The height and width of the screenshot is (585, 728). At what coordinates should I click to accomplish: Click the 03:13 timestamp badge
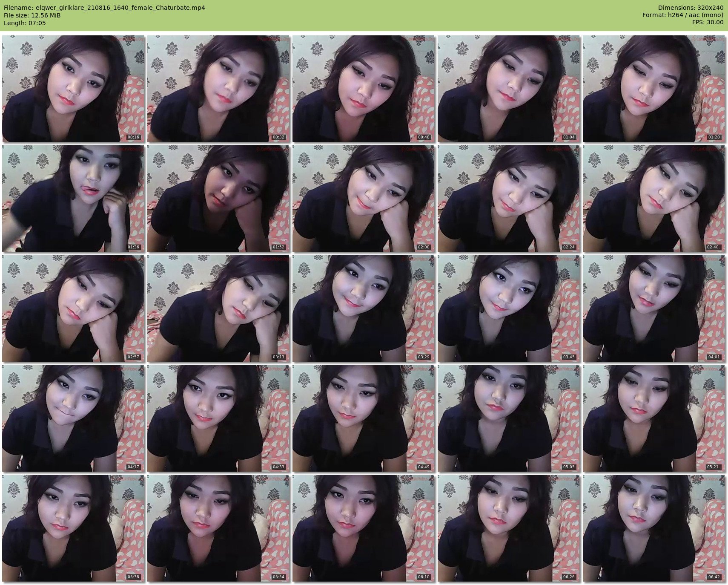click(x=278, y=357)
